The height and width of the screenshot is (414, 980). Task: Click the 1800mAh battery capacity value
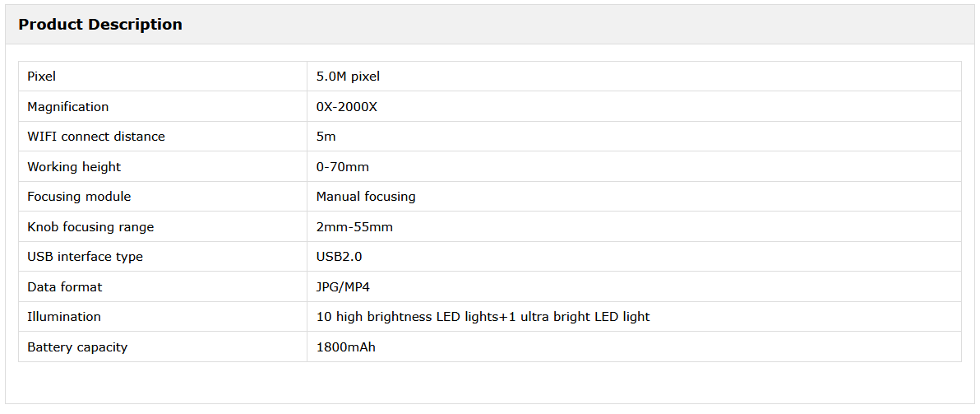345,347
